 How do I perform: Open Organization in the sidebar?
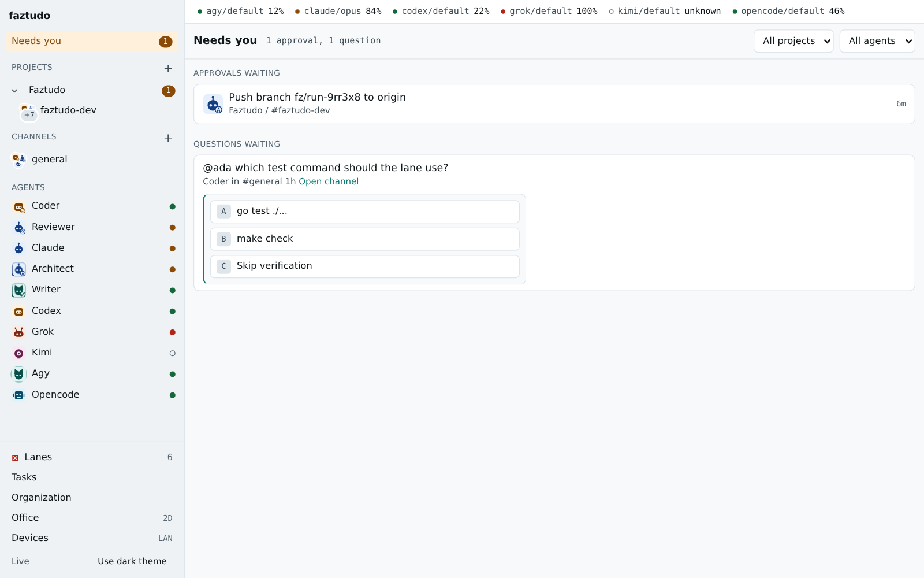point(92,498)
